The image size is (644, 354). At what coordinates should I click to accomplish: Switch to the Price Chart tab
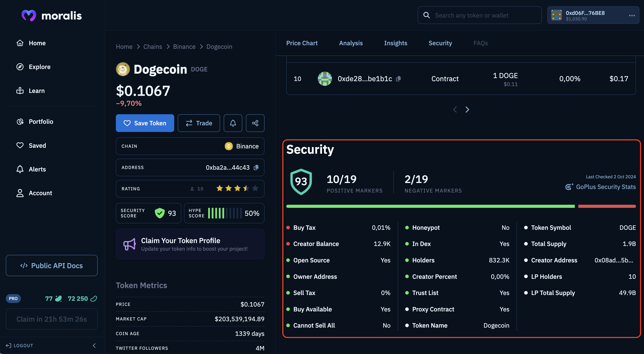pyautogui.click(x=302, y=43)
